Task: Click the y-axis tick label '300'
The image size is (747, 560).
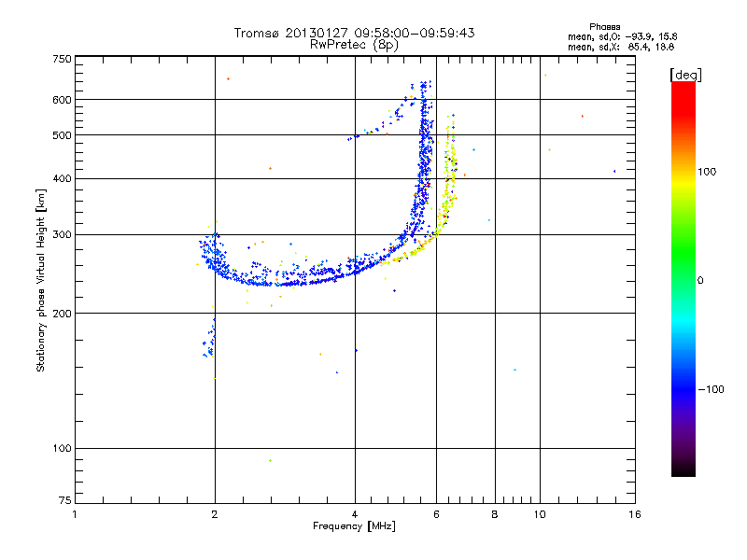Action: point(62,235)
